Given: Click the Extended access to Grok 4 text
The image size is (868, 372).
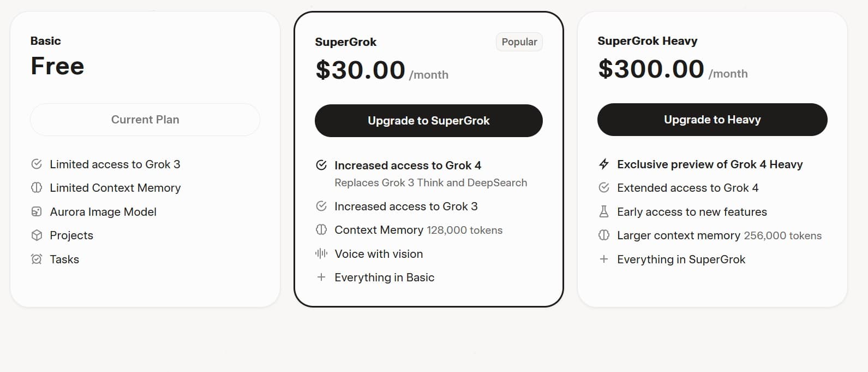Looking at the screenshot, I should pos(687,188).
